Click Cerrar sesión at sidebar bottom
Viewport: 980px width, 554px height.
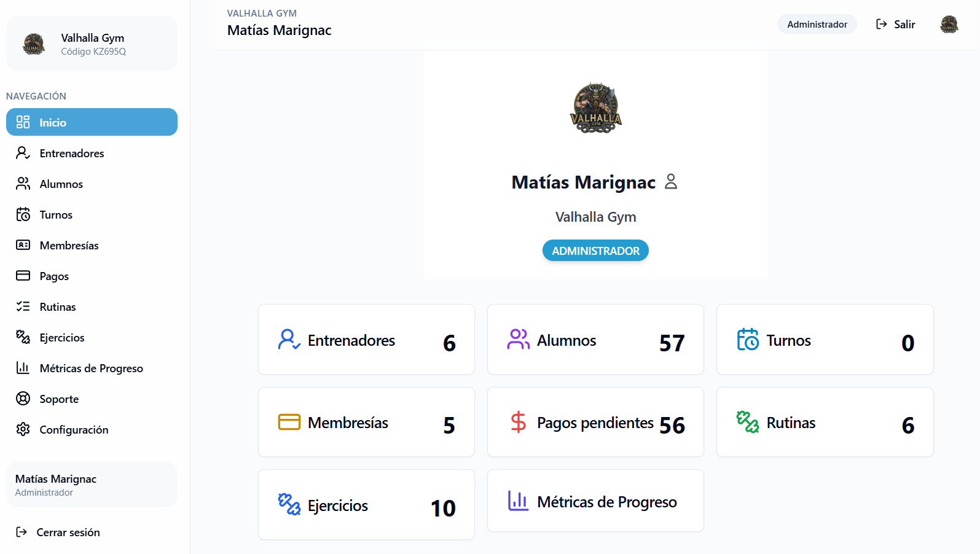click(68, 532)
